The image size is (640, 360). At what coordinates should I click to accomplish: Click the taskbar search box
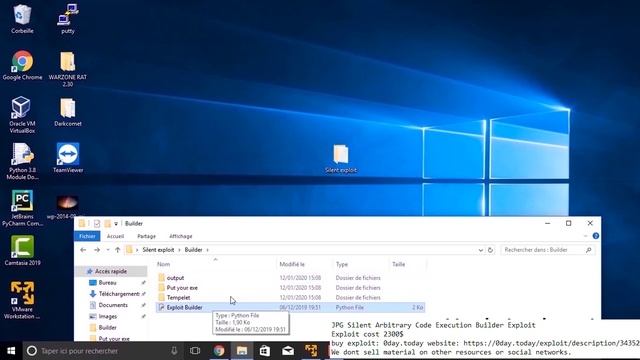102,351
